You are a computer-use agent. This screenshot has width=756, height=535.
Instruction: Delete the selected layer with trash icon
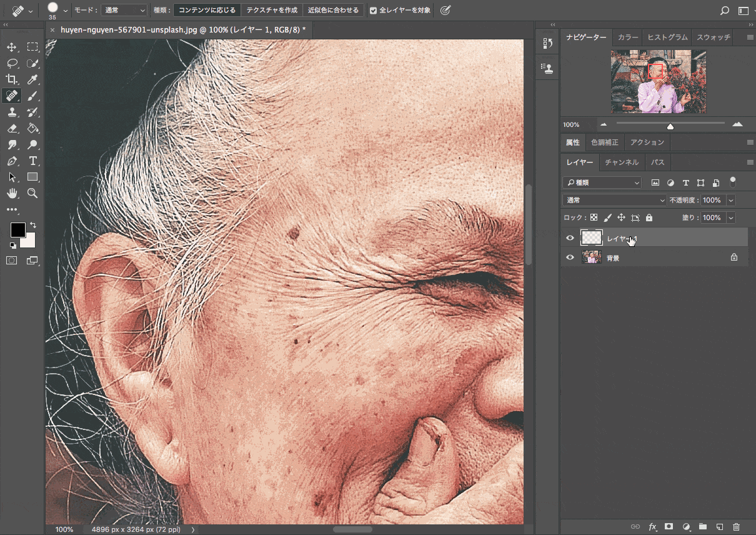click(x=736, y=527)
